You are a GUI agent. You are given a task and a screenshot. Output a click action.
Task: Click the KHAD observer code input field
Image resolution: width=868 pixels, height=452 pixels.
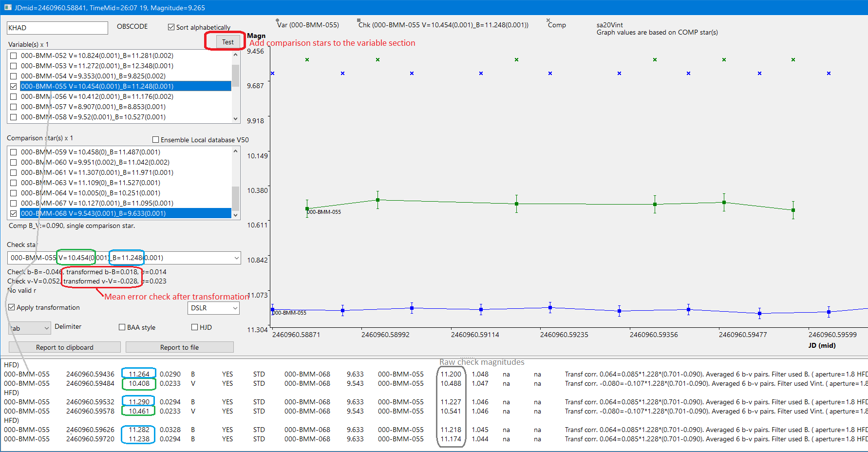point(57,28)
